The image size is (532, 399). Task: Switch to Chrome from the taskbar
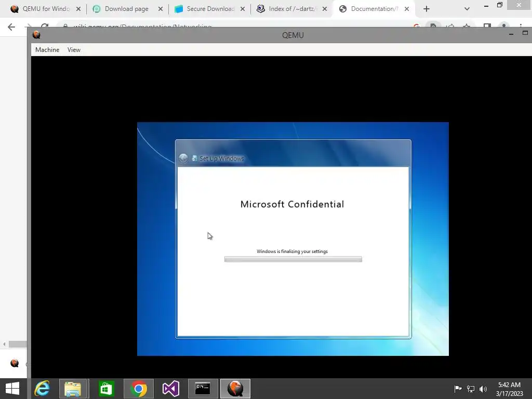pyautogui.click(x=139, y=389)
